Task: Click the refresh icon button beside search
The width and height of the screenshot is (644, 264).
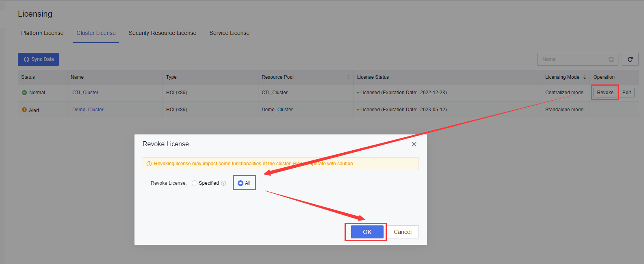Action: pyautogui.click(x=630, y=59)
